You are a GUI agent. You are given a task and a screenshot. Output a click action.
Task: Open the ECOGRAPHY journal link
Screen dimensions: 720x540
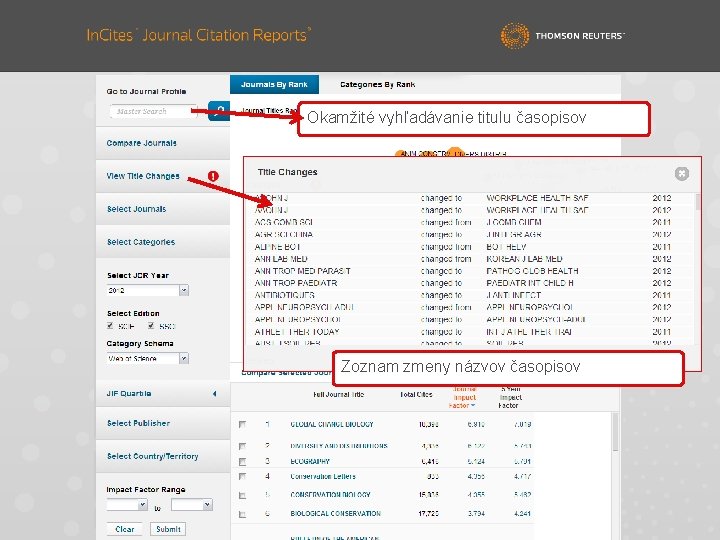pyautogui.click(x=310, y=461)
